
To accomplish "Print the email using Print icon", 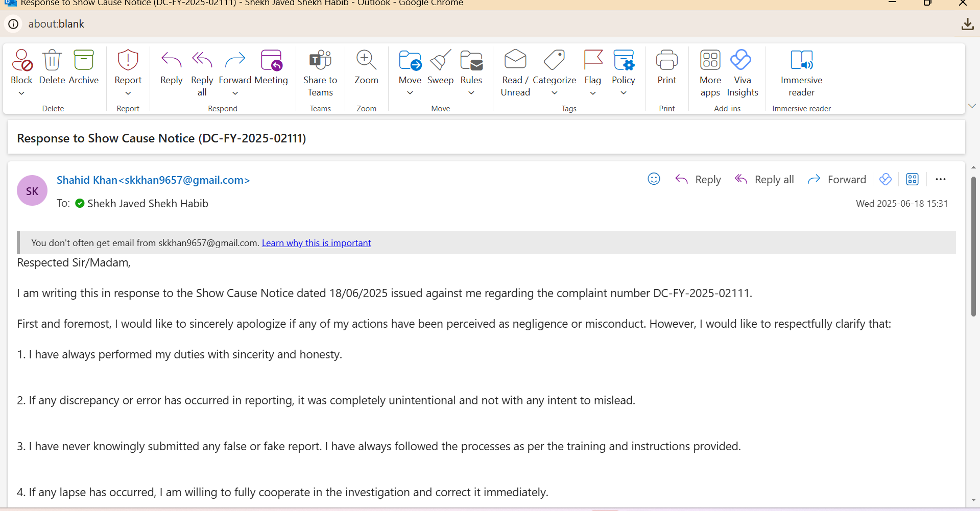I will coord(666,61).
